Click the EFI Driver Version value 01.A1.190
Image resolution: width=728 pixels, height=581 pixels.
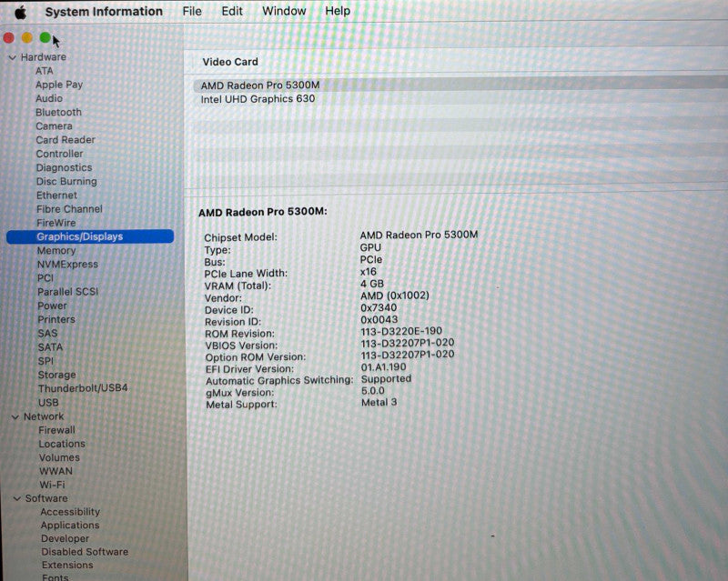tap(383, 367)
